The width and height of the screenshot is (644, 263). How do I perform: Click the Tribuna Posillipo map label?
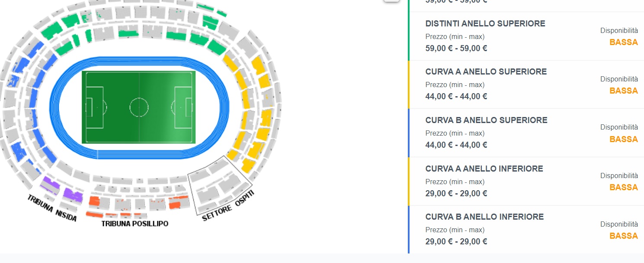[x=135, y=224]
